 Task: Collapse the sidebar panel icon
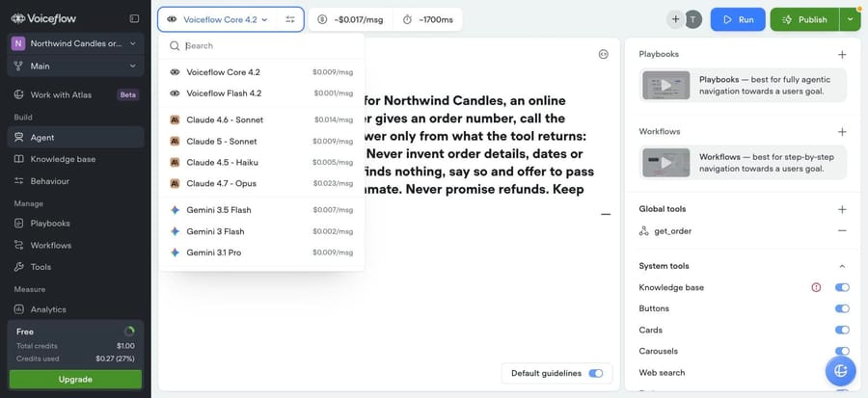click(134, 19)
